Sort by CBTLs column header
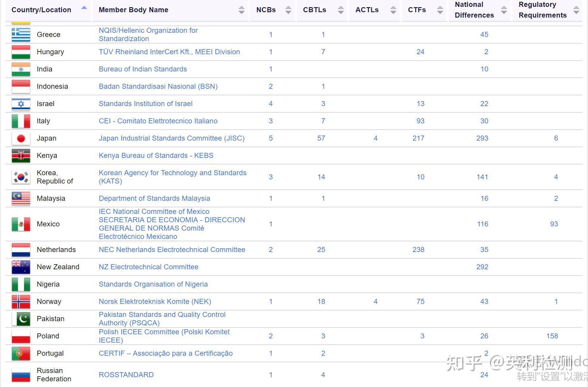588x387 pixels. (x=314, y=10)
